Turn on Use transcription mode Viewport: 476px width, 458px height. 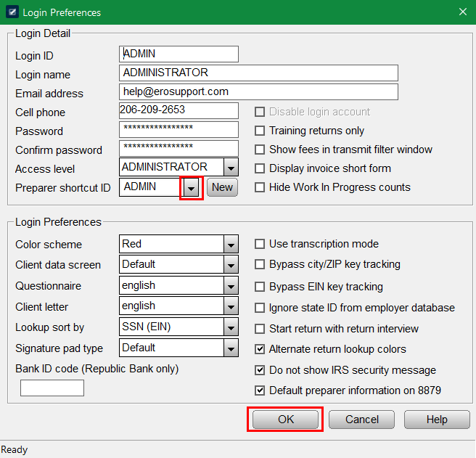pyautogui.click(x=260, y=245)
